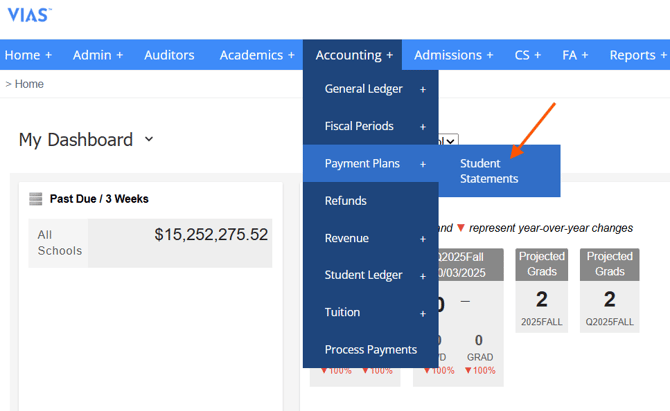Screen dimensions: 670x411
Task: Expand the Fiscal Periods submenu
Action: click(x=370, y=127)
